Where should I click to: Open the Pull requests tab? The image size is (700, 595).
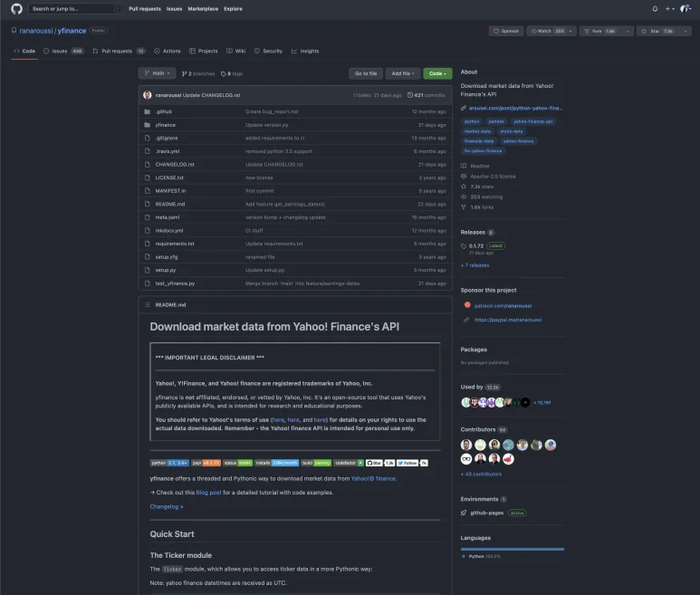click(x=117, y=51)
